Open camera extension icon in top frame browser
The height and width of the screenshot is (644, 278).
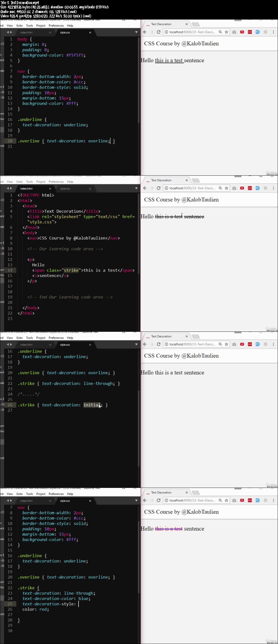click(x=234, y=32)
